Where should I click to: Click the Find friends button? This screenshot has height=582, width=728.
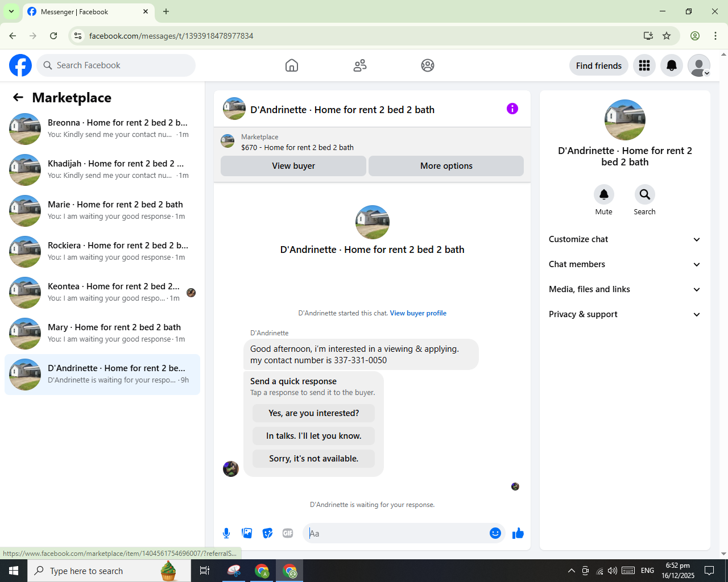(x=599, y=65)
